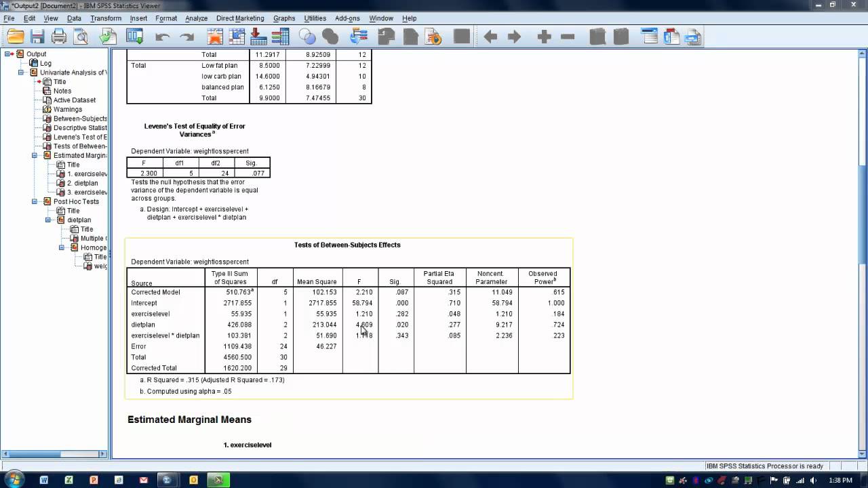The image size is (868, 488).
Task: Open the Transform menu
Action: pos(106,18)
